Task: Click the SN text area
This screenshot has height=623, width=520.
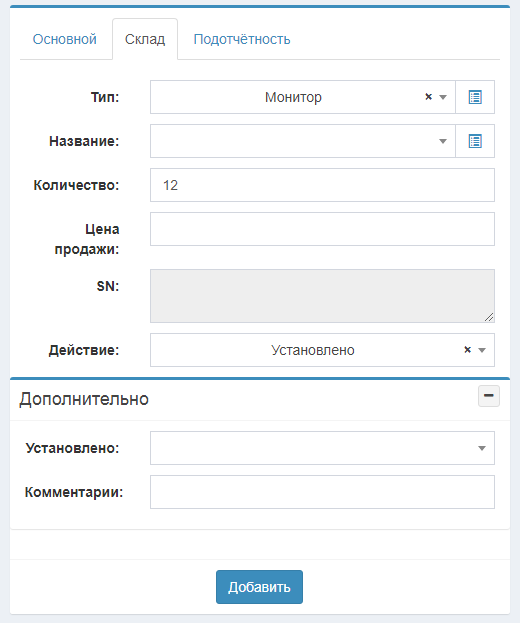Action: pyautogui.click(x=322, y=296)
